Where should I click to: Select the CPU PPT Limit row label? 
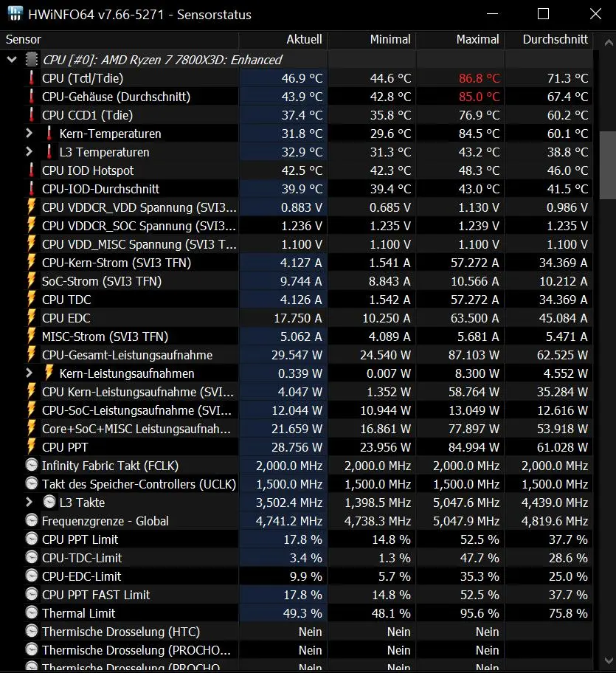pos(80,539)
